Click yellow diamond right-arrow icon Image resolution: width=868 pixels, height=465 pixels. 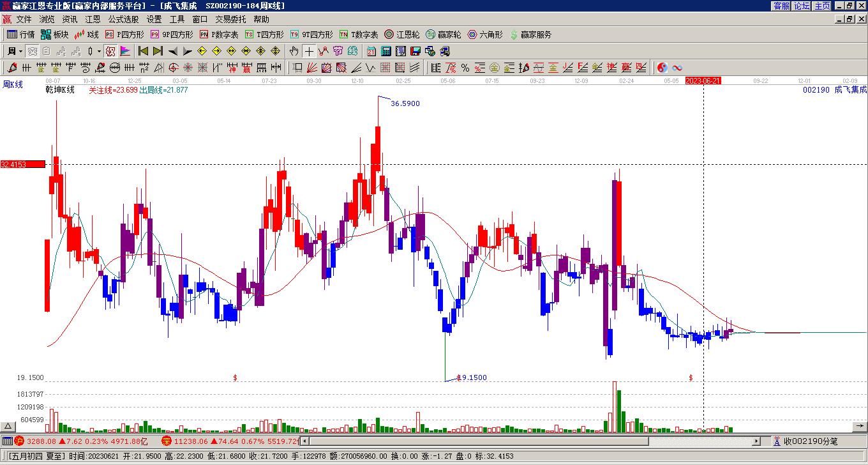pyautogui.click(x=217, y=51)
